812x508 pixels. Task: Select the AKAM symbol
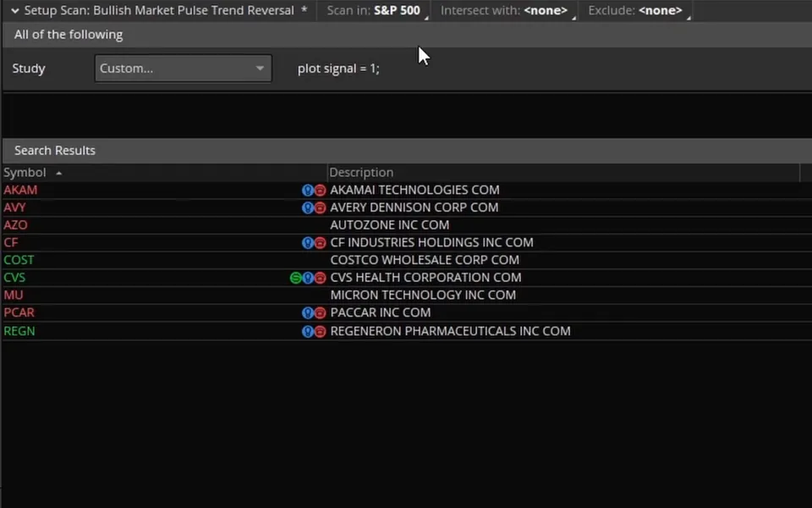tap(20, 190)
